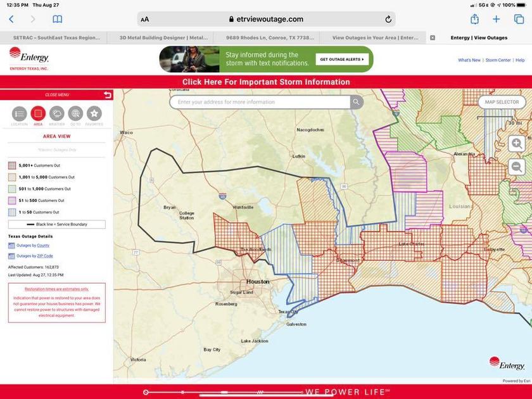
Task: Click the Last Updated: Aug 27 text
Action: [x=35, y=275]
